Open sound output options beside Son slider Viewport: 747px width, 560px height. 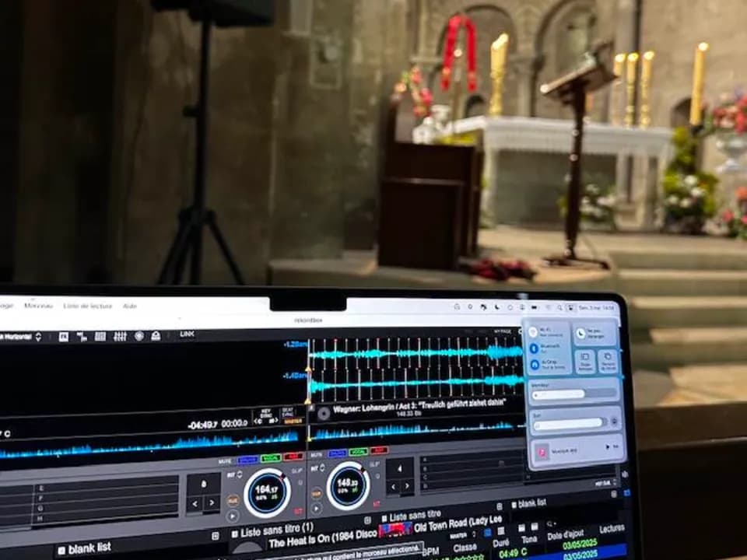614,422
